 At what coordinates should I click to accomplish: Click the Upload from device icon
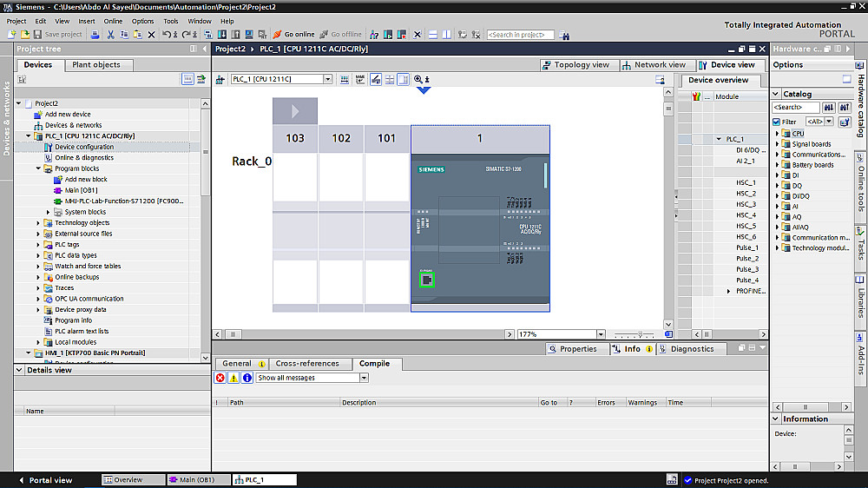coord(236,35)
